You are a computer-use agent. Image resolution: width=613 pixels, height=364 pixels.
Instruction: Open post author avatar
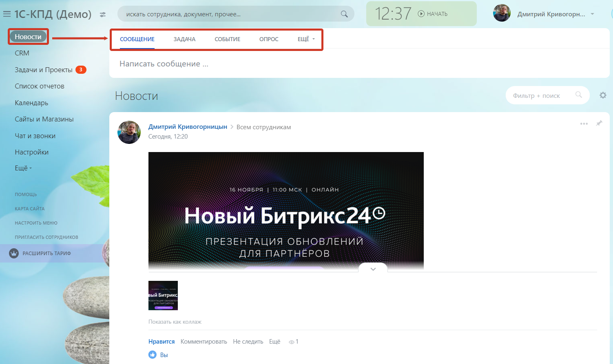(129, 132)
